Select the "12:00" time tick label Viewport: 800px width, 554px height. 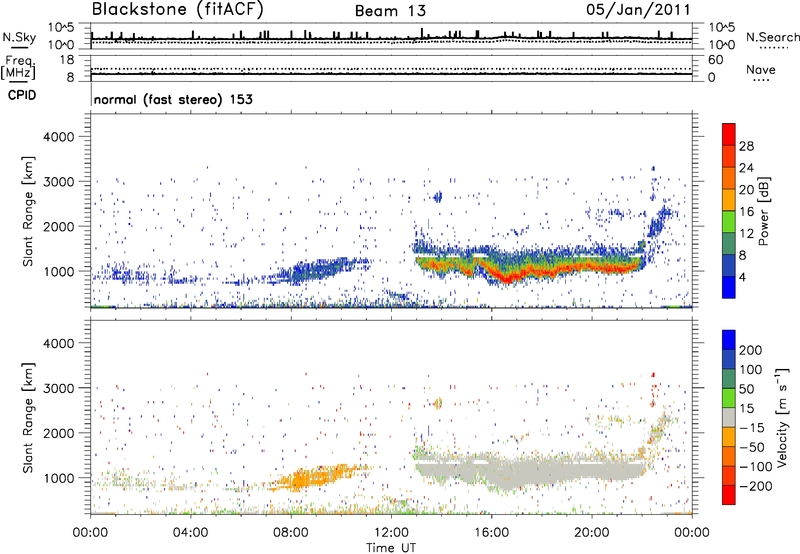pos(391,533)
